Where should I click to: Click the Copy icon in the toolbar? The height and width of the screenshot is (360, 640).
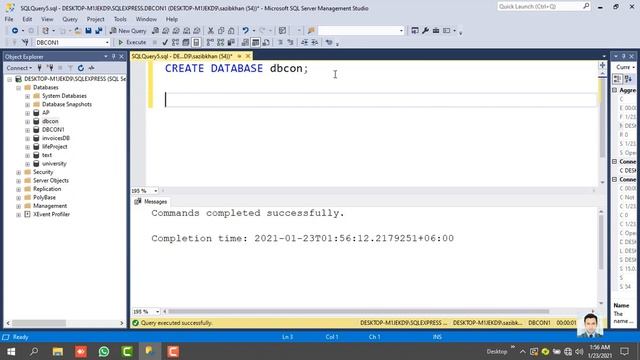[221, 31]
